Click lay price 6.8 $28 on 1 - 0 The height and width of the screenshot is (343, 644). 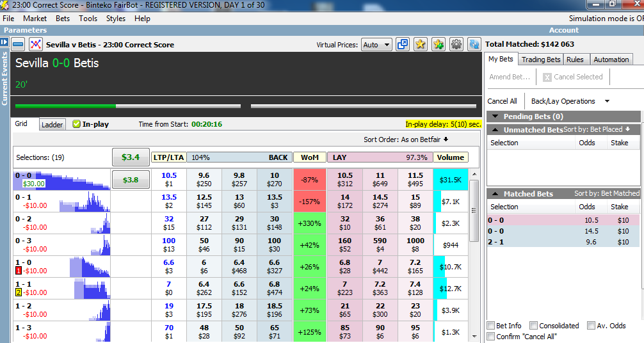coord(344,267)
